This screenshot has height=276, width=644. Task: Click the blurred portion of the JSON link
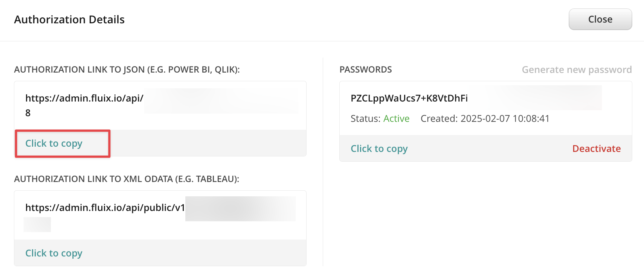pyautogui.click(x=221, y=101)
